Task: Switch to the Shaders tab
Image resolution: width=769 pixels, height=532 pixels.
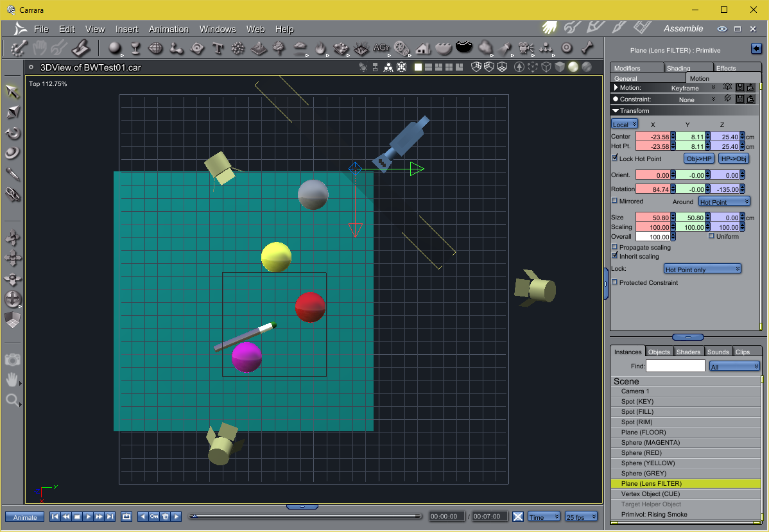Action: [x=688, y=352]
